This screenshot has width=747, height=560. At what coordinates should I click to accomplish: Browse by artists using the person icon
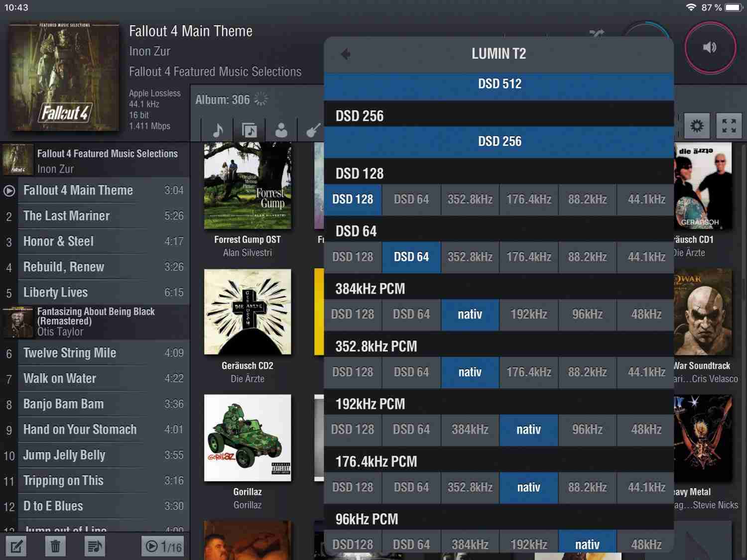coord(281,130)
